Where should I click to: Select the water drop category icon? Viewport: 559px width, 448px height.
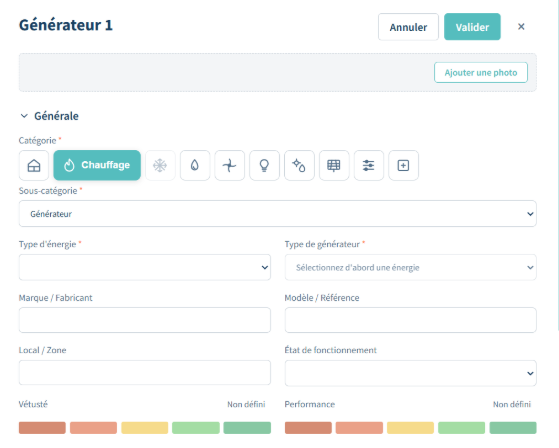195,165
